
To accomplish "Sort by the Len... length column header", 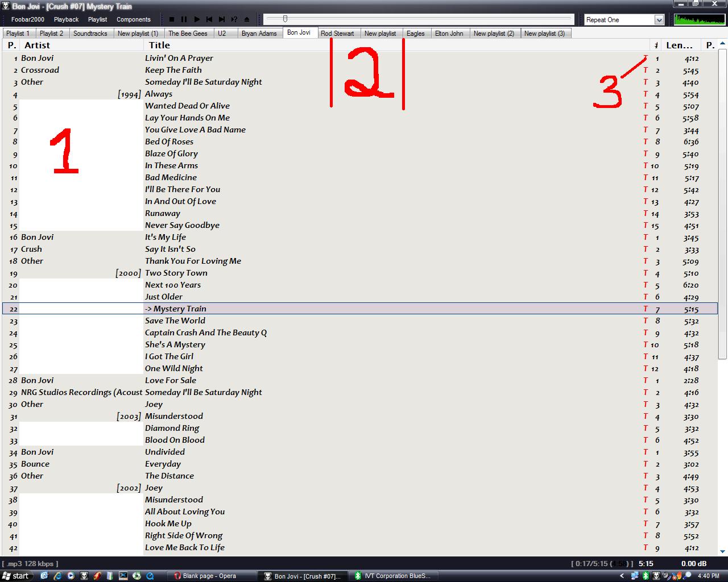I will click(x=681, y=45).
